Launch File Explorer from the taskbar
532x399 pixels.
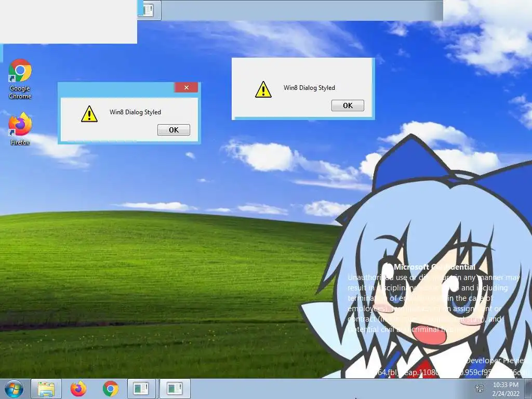pos(46,389)
